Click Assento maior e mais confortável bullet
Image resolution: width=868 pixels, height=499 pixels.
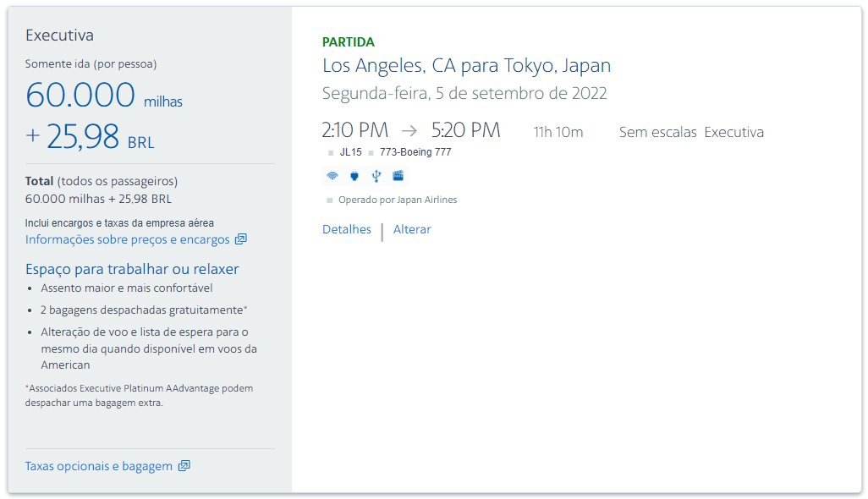click(x=127, y=288)
